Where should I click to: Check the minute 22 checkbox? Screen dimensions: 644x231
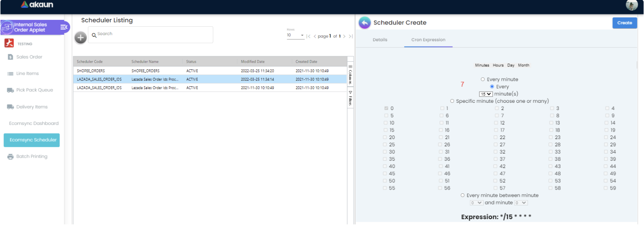496,137
